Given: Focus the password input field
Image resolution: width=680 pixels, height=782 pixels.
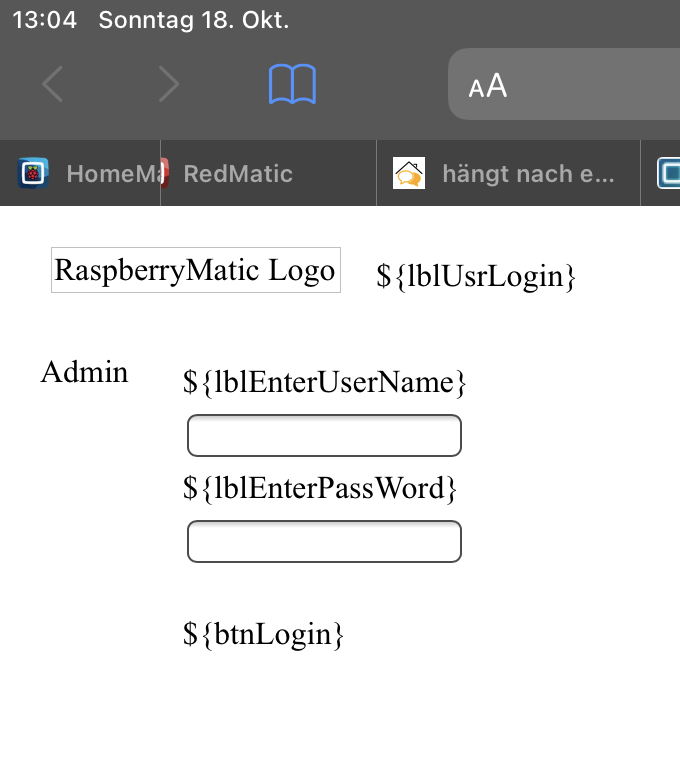Looking at the screenshot, I should point(324,542).
